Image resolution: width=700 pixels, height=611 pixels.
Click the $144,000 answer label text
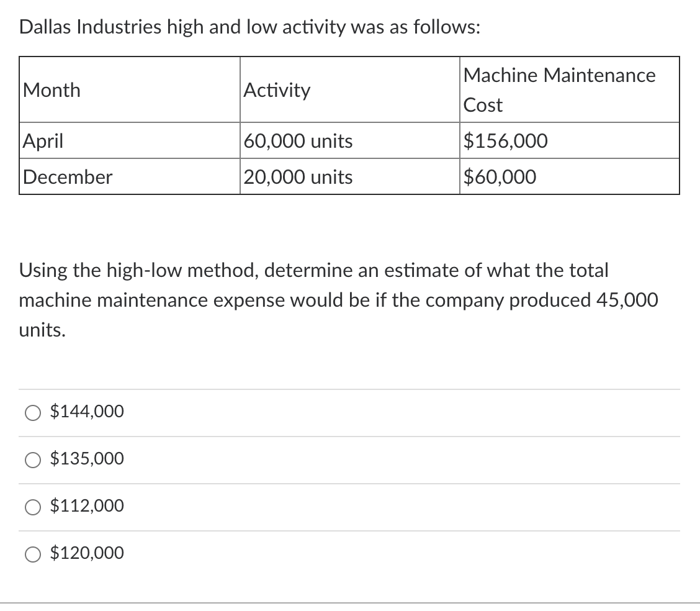[x=87, y=411]
